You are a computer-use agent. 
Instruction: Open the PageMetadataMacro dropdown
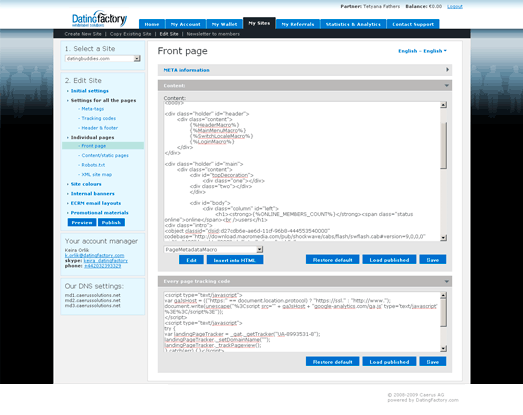[x=213, y=250]
